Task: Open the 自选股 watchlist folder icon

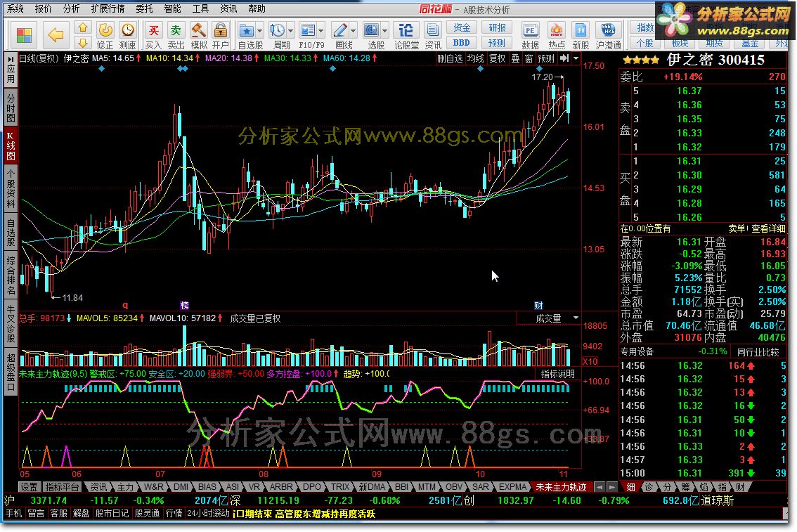Action: point(247,31)
